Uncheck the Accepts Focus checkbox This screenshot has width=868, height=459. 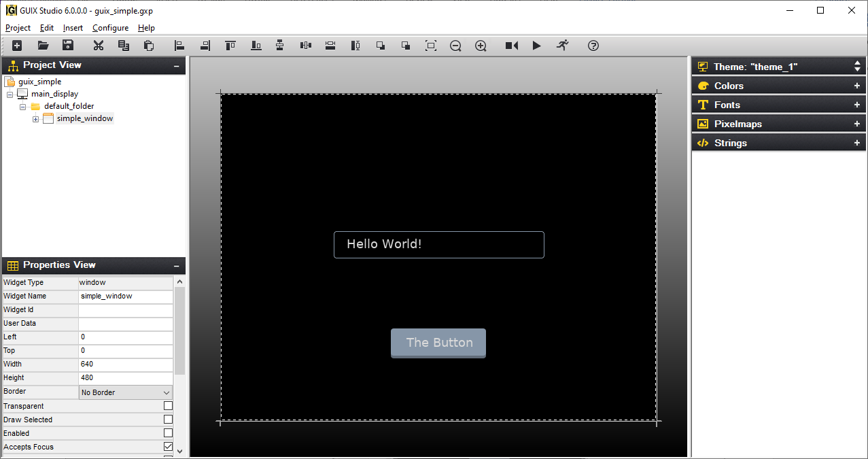[167, 447]
